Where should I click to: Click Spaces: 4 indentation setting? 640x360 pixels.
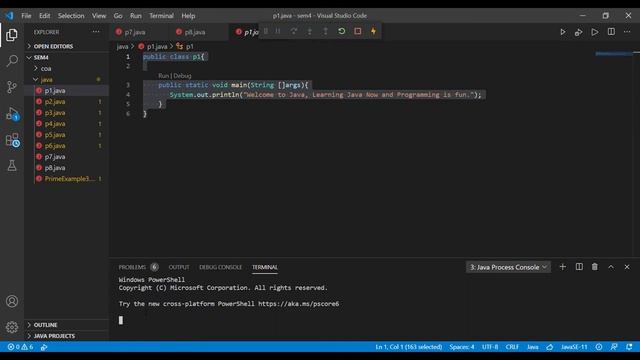[x=462, y=347]
